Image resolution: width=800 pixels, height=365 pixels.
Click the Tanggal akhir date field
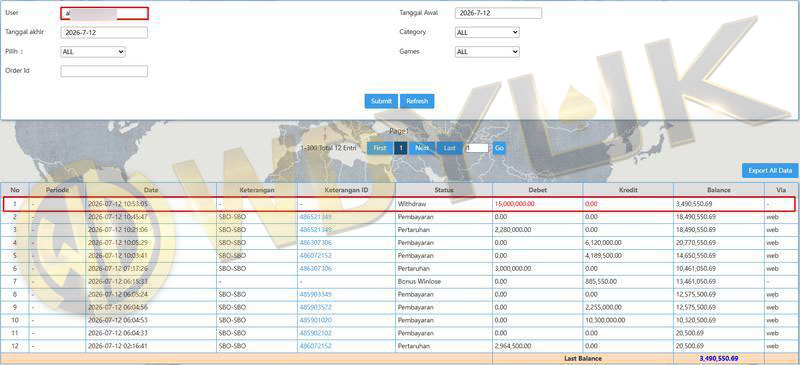click(x=104, y=33)
